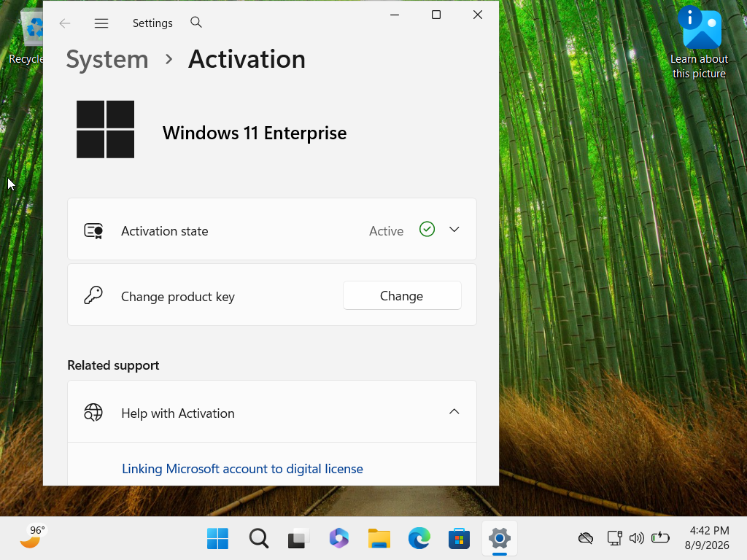Open Task View on the taskbar
This screenshot has width=747, height=560.
298,539
